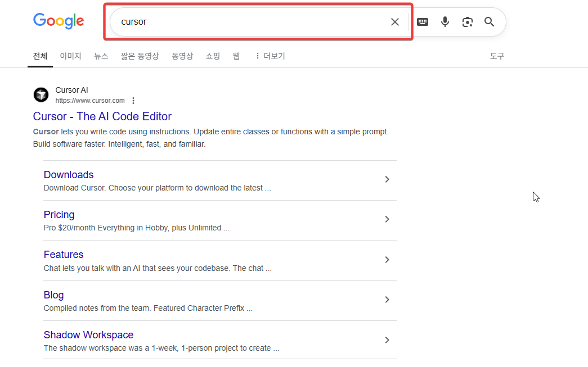
Task: Click the Google logo
Action: 59,21
